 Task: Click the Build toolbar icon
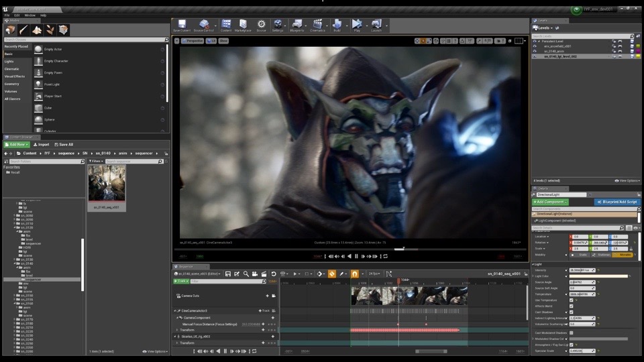(x=337, y=25)
